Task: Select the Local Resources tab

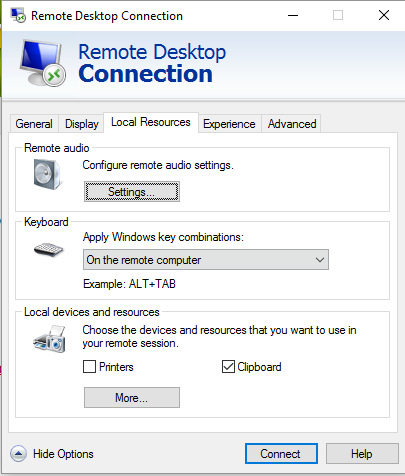Action: pyautogui.click(x=151, y=122)
